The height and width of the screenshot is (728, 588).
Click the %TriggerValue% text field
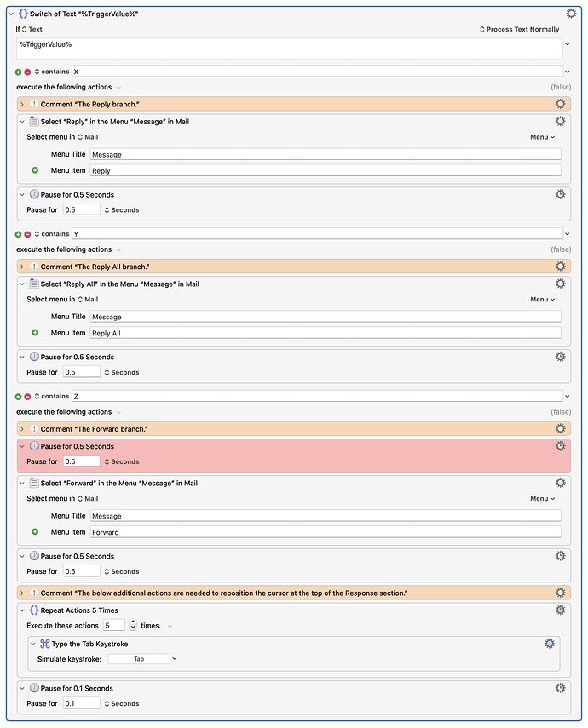coord(289,49)
